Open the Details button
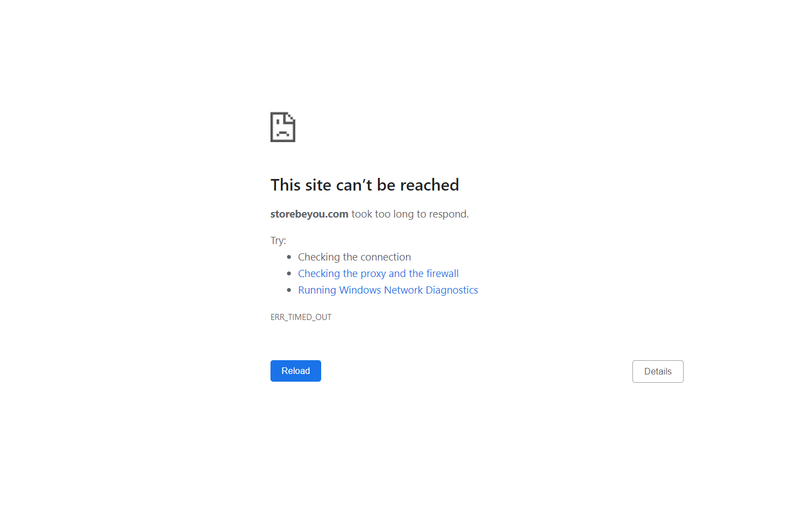The height and width of the screenshot is (510, 812). tap(658, 371)
